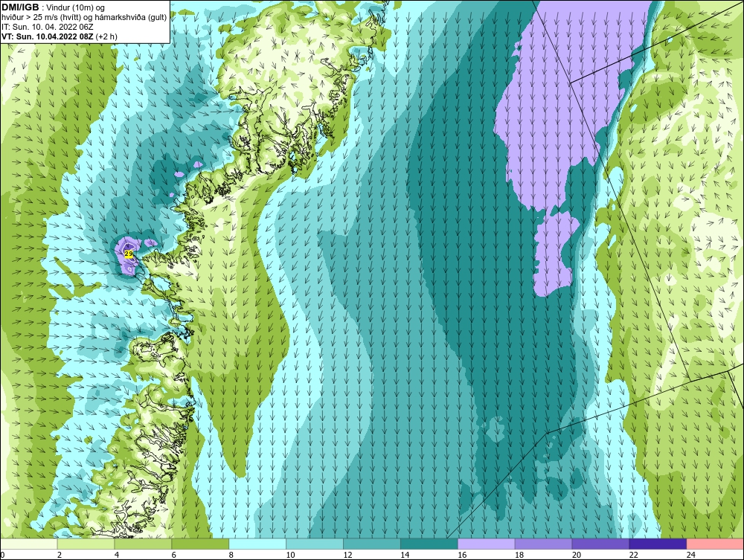Select the 4-6 m/s green legend swatch

[x=143, y=544]
